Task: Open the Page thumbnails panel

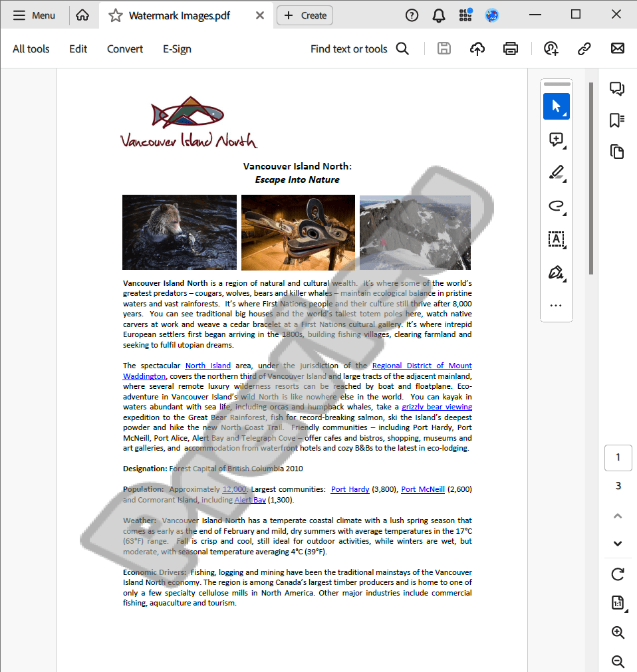Action: click(x=617, y=152)
